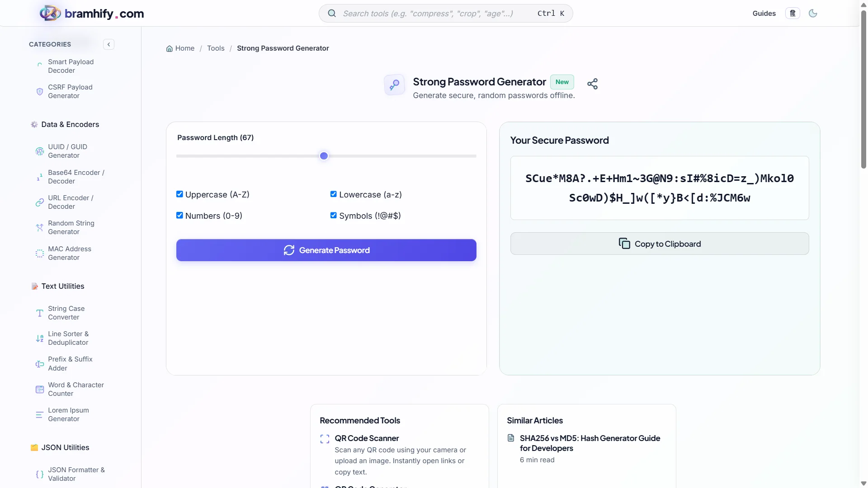Toggle the Symbols (!@#$) checkbox
This screenshot has width=868, height=488.
(x=334, y=216)
